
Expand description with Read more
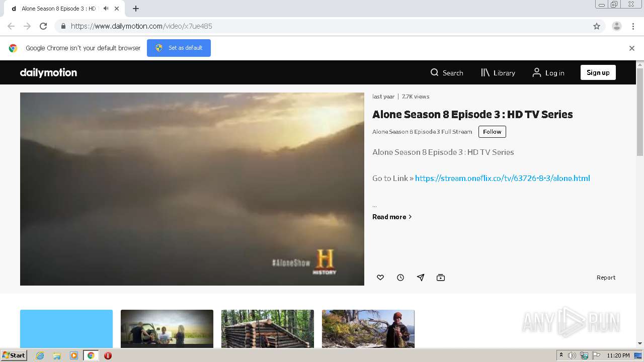[392, 217]
